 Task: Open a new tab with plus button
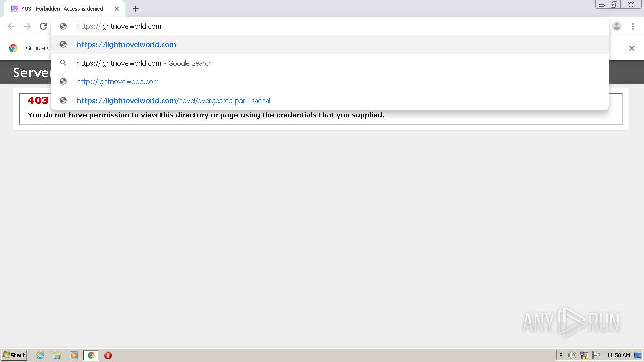pyautogui.click(x=136, y=9)
